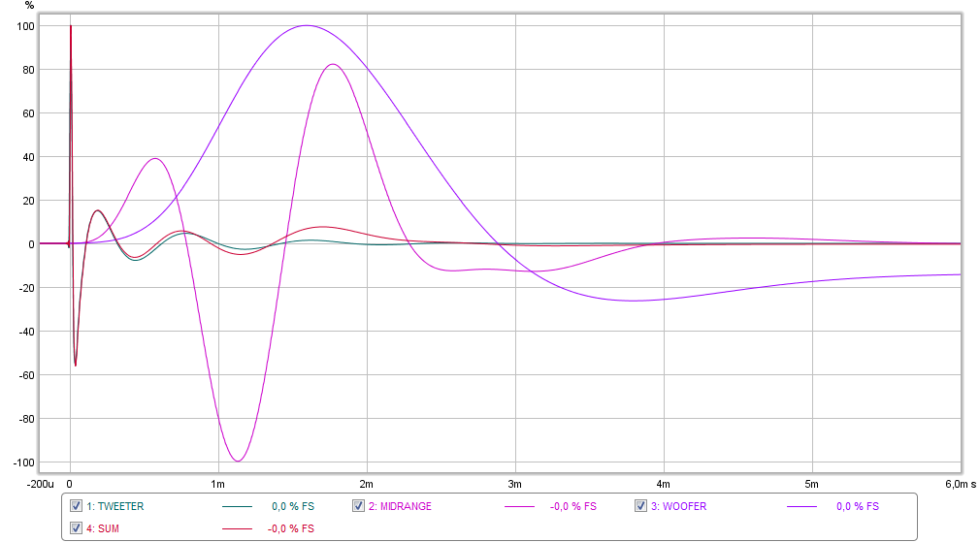Click the SUM -0,0 % FS readout

pos(291,528)
